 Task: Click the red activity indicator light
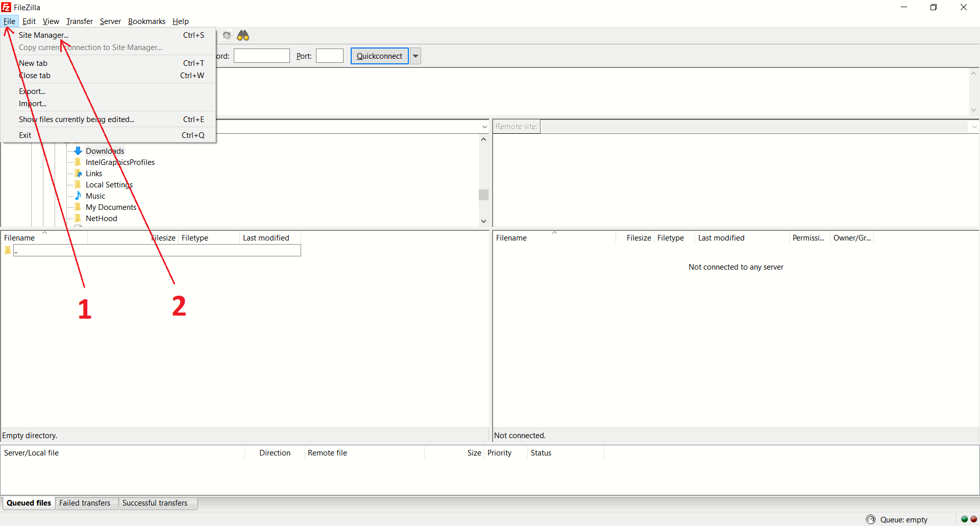(973, 519)
